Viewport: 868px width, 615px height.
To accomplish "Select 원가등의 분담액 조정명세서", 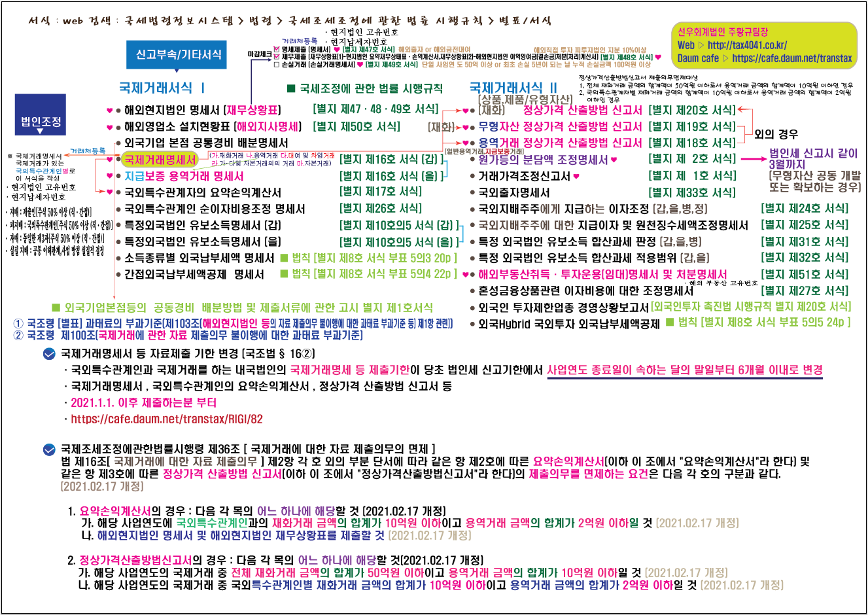I will [543, 160].
